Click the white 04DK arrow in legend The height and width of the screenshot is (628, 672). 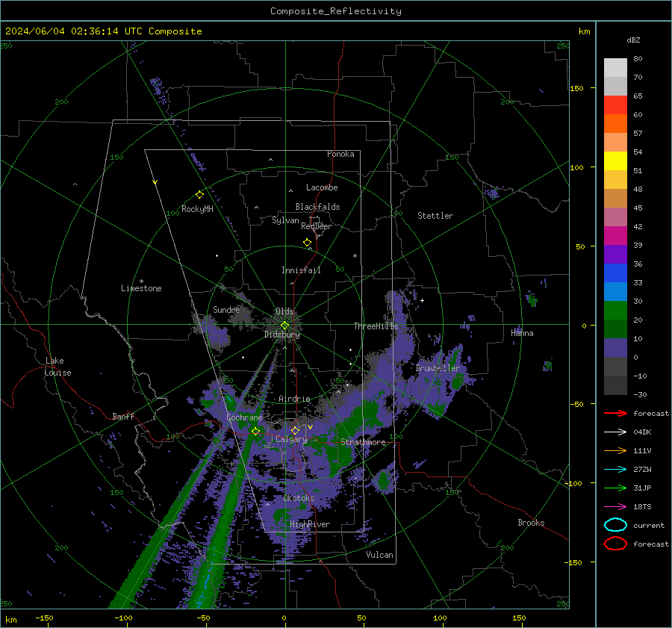(x=615, y=432)
